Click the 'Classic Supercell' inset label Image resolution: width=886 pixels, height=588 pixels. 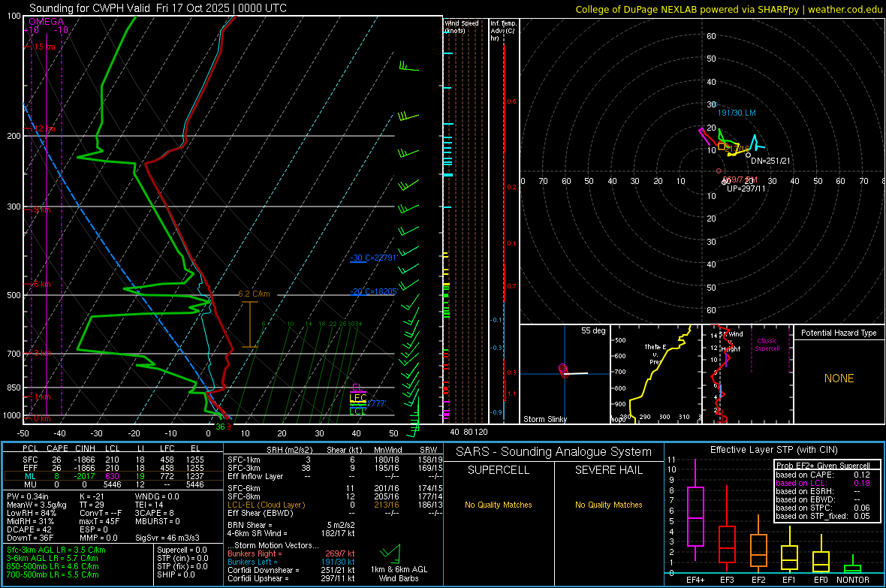pos(767,345)
